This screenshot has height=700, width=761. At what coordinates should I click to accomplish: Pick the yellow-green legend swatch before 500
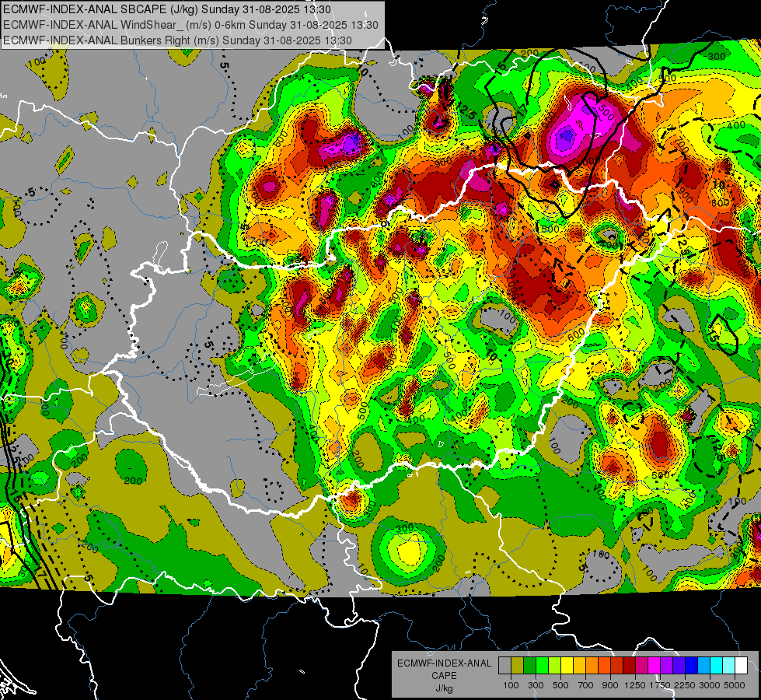[555, 666]
